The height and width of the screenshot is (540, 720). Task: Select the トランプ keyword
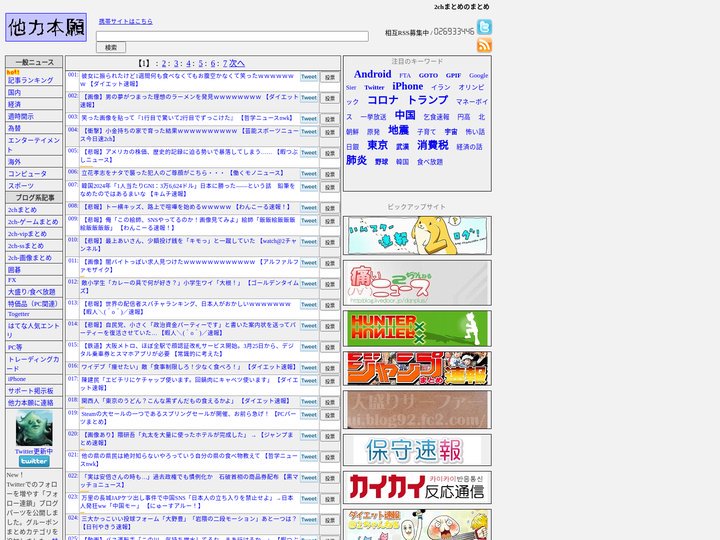(428, 100)
